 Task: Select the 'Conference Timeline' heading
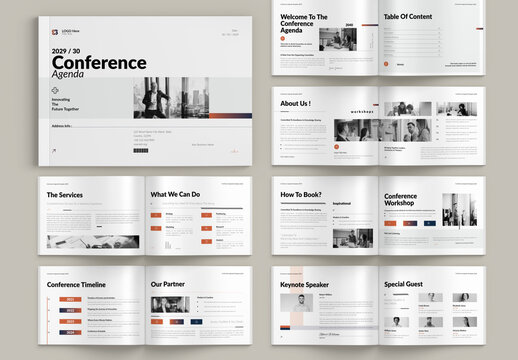coord(76,285)
